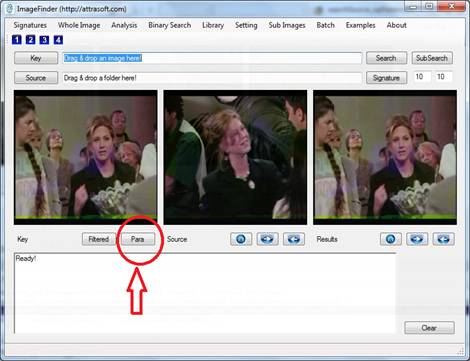
Task: Open the Binary Search menu
Action: 169,25
